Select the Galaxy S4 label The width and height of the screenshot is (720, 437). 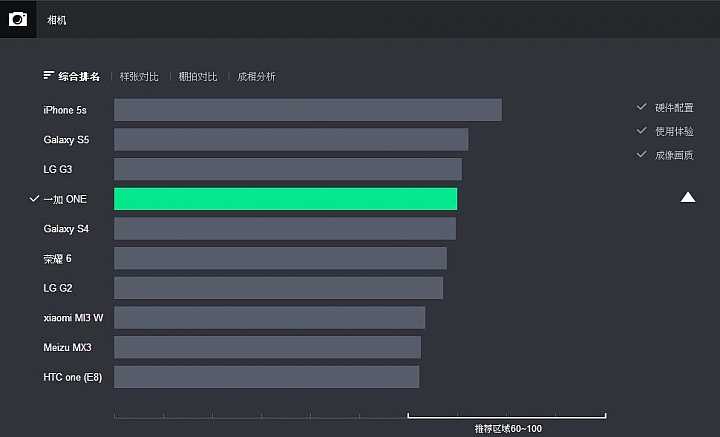click(66, 229)
